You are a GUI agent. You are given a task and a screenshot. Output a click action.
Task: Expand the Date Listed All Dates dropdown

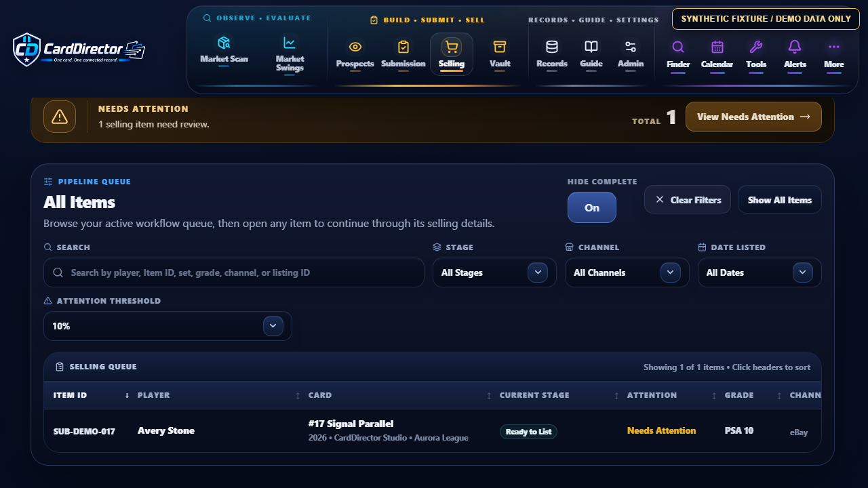[x=759, y=272]
